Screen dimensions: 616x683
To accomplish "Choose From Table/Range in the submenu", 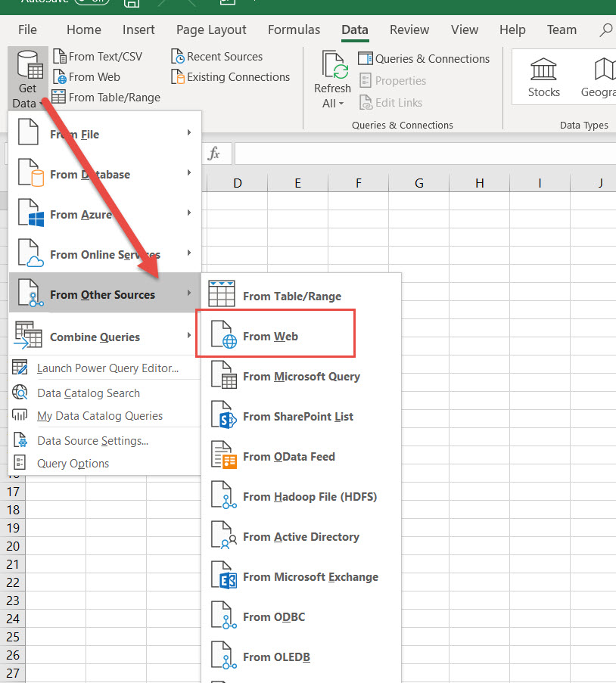I will tap(300, 296).
